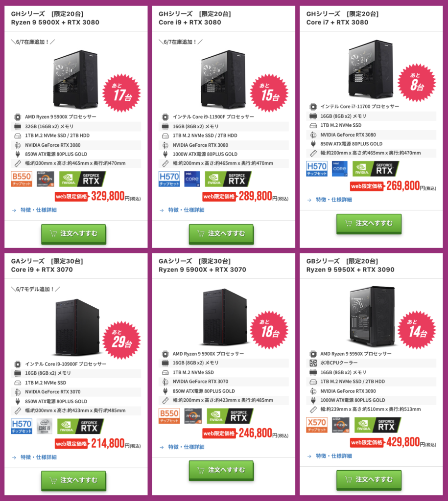Click the B550 chipset badge on Ryzen 9 5900X + RTX 3080
This screenshot has width=448, height=501.
[22, 179]
